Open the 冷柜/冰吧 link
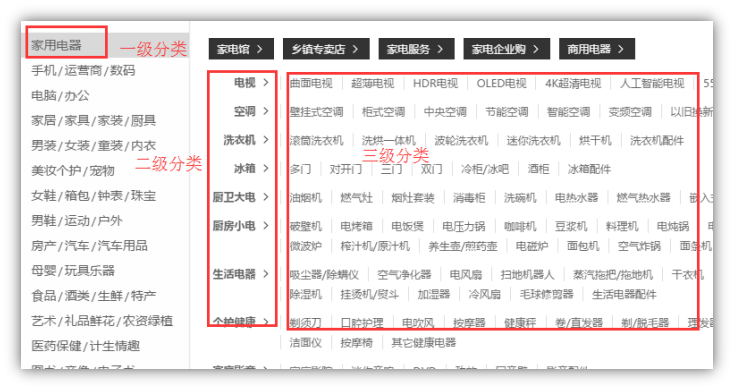This screenshot has height=390, width=735. [x=485, y=169]
